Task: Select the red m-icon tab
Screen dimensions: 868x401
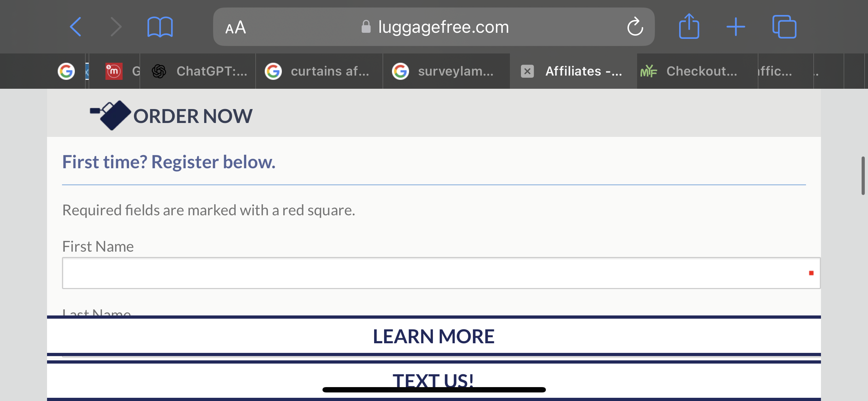Action: tap(114, 71)
